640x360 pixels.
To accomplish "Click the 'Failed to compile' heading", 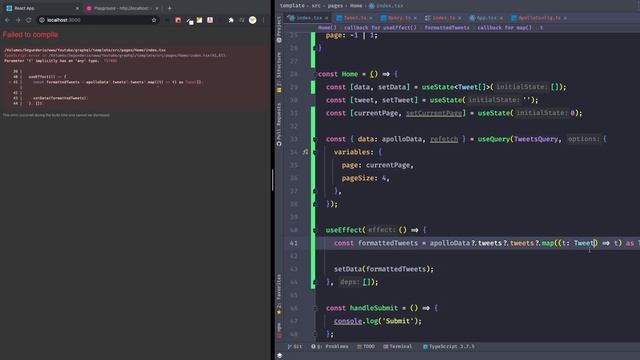I will click(x=31, y=35).
